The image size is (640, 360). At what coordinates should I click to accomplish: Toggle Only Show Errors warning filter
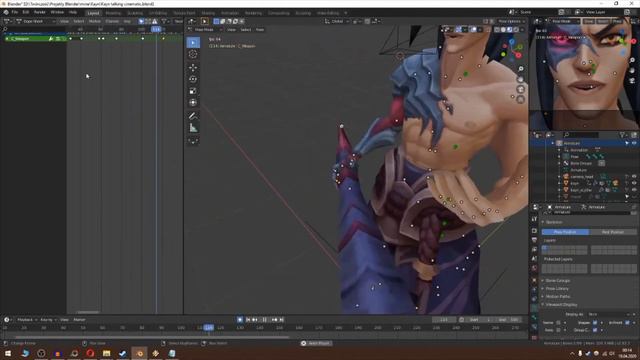click(x=155, y=21)
